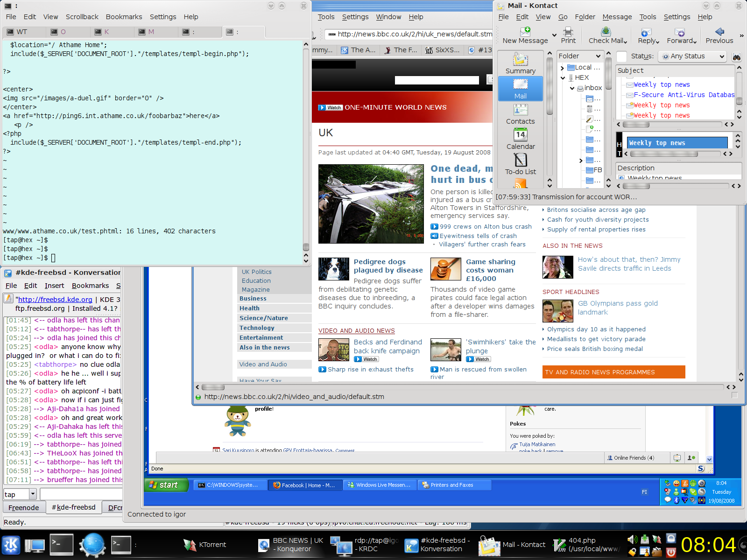
Task: Open Summary view in Kontact sidebar
Action: point(521,63)
